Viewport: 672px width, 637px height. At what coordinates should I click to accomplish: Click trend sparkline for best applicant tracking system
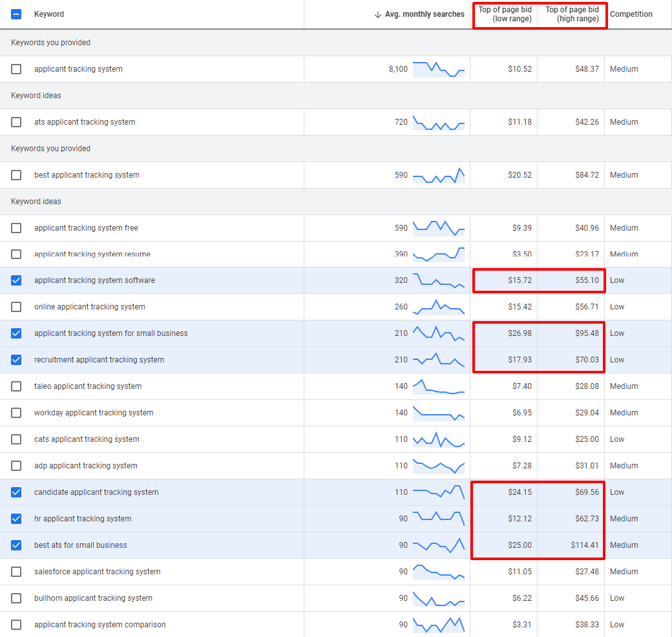coord(438,175)
